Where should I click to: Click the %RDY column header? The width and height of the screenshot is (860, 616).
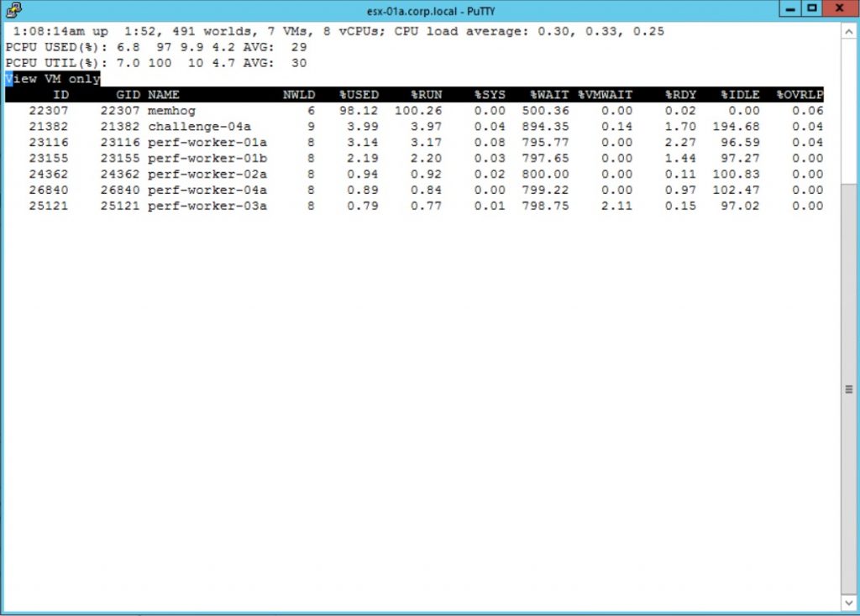click(680, 95)
